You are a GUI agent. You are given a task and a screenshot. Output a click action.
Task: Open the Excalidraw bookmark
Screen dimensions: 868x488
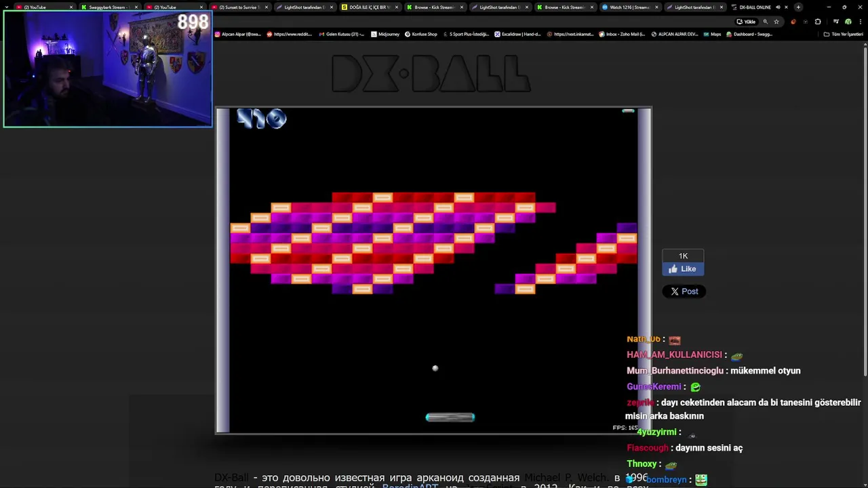pyautogui.click(x=517, y=34)
